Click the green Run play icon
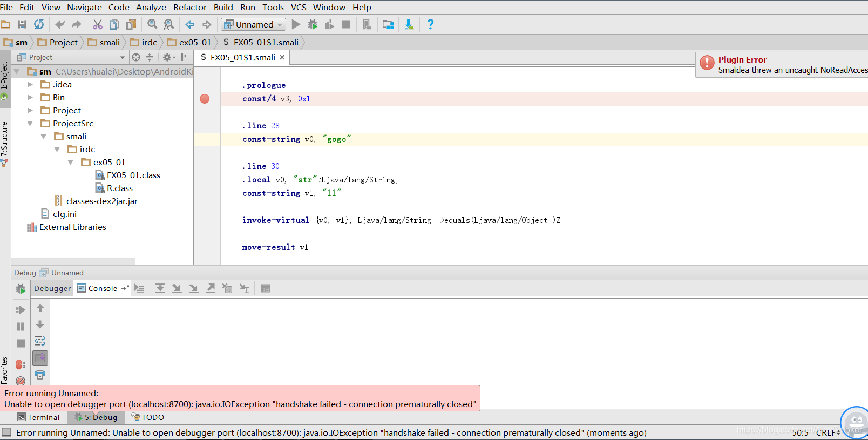Image resolution: width=868 pixels, height=440 pixels. (296, 24)
